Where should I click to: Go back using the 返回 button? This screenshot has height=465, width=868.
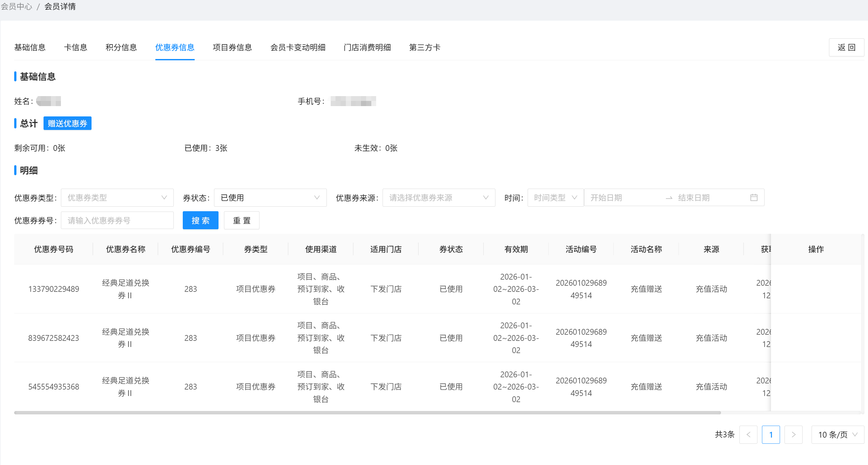846,47
